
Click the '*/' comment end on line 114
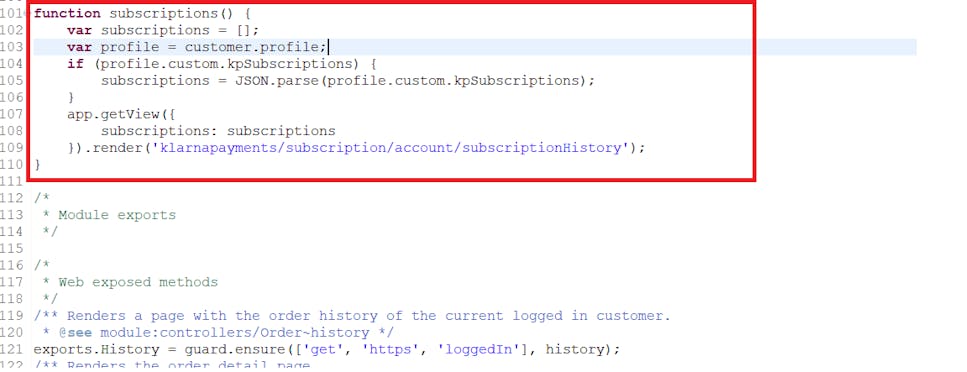pyautogui.click(x=50, y=231)
